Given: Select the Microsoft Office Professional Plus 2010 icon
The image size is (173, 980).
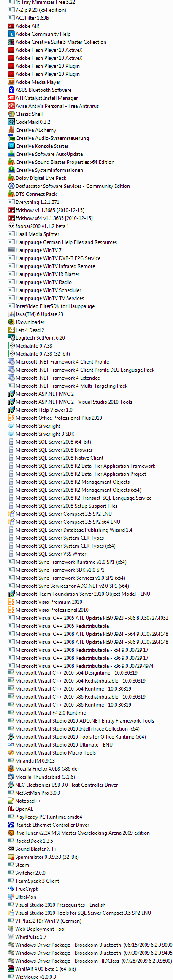Looking at the screenshot, I should coord(11,418).
